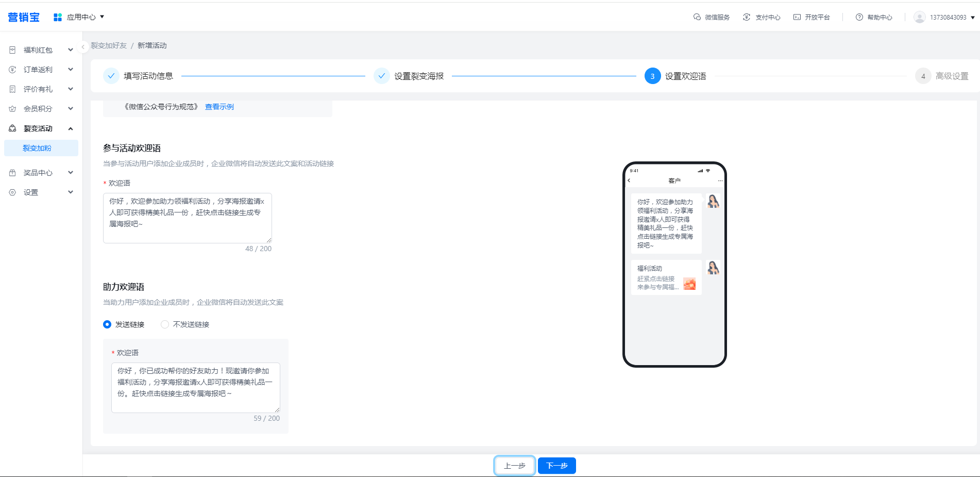Select 裂变加粉 in the sidebar
The height and width of the screenshot is (477, 980).
click(x=37, y=148)
